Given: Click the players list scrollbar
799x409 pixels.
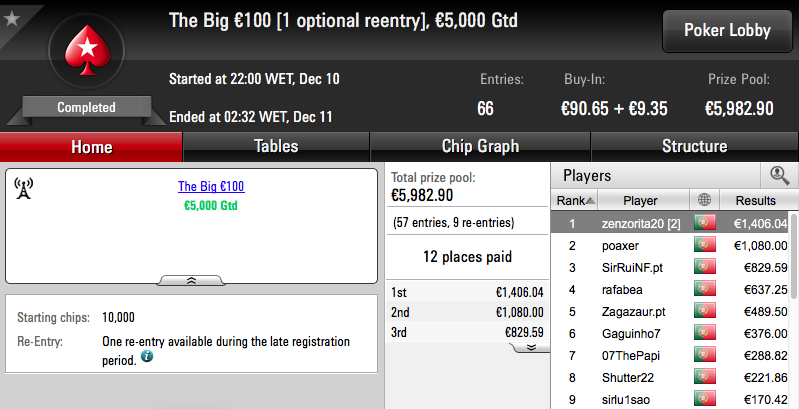Looking at the screenshot, I should [x=794, y=256].
